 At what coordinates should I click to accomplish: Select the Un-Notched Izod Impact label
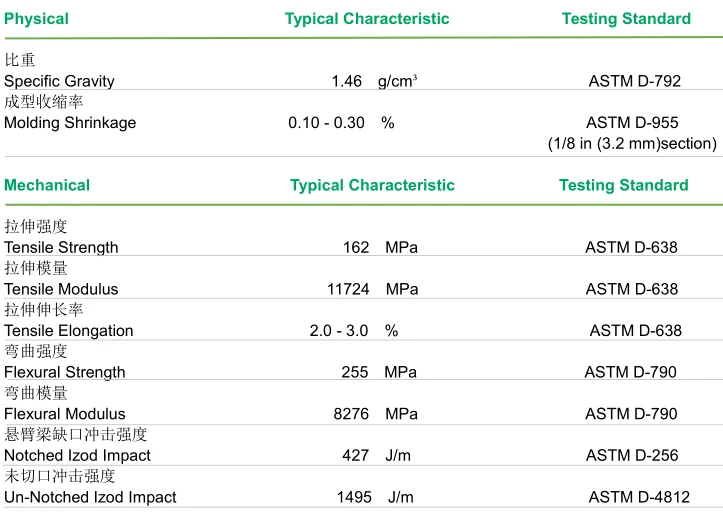(x=90, y=497)
